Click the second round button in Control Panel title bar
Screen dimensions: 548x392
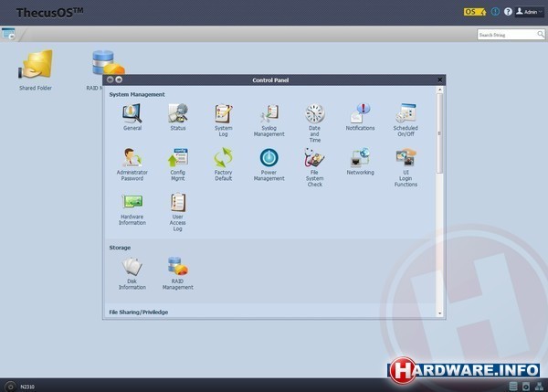click(x=119, y=79)
